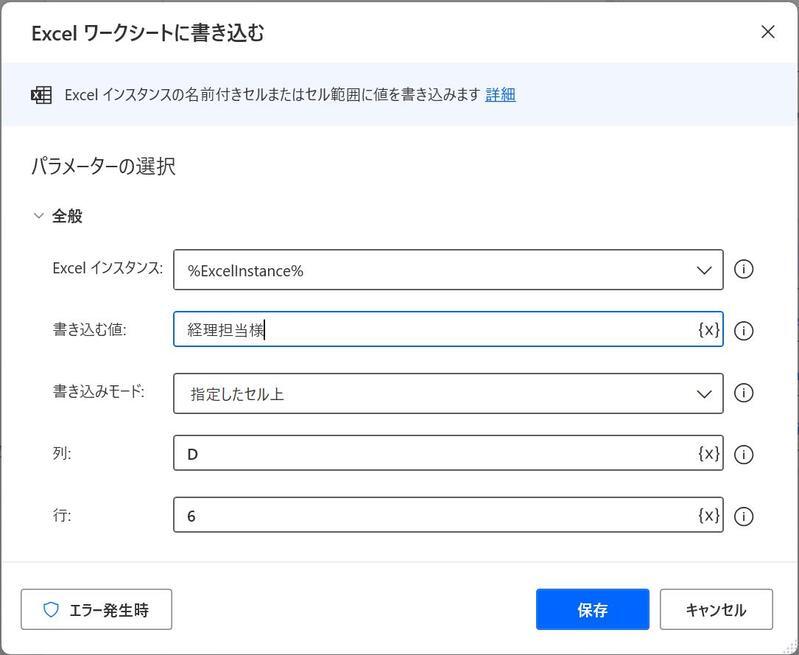
Task: Open the 書き込みモード dropdown
Action: coord(448,394)
